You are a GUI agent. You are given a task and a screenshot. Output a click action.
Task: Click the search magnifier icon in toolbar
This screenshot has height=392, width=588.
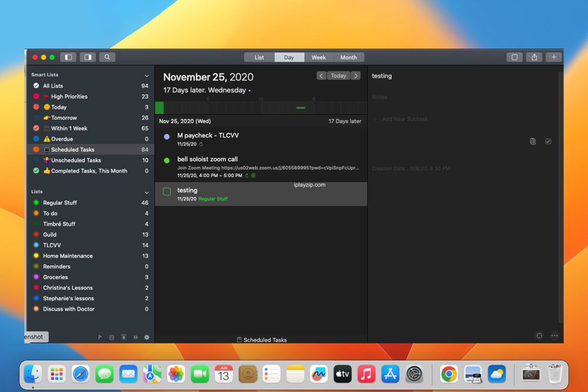107,57
